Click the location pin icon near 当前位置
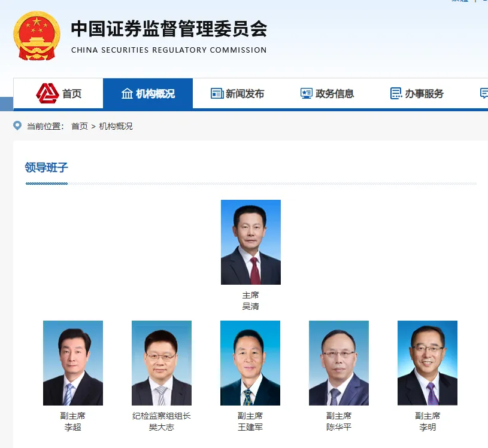This screenshot has width=488, height=448. coord(17,126)
